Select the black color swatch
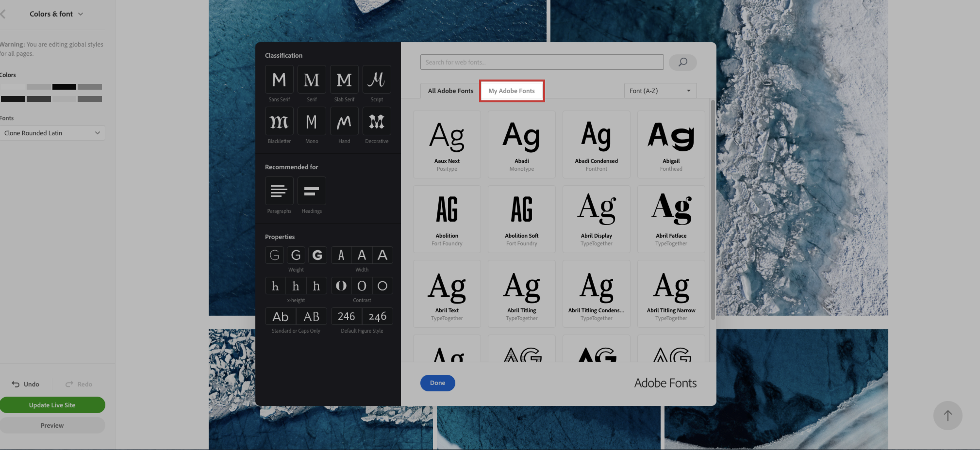Viewport: 980px width, 450px height. [x=64, y=87]
